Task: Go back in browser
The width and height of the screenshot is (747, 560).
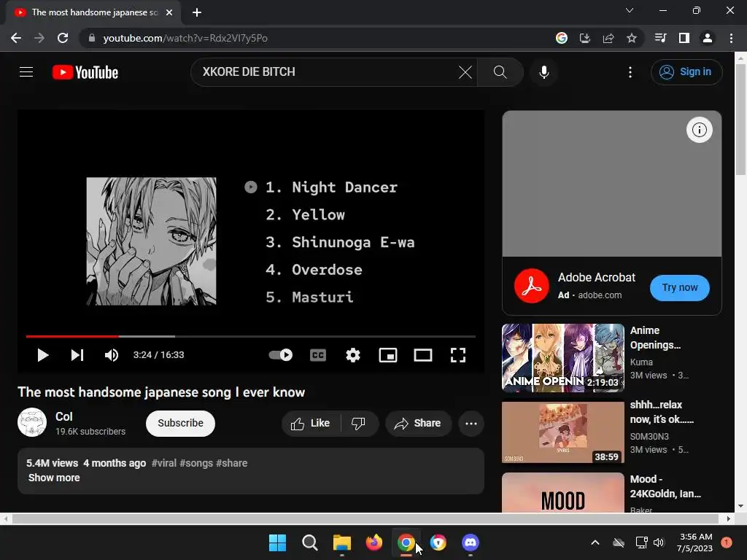Action: (16, 38)
